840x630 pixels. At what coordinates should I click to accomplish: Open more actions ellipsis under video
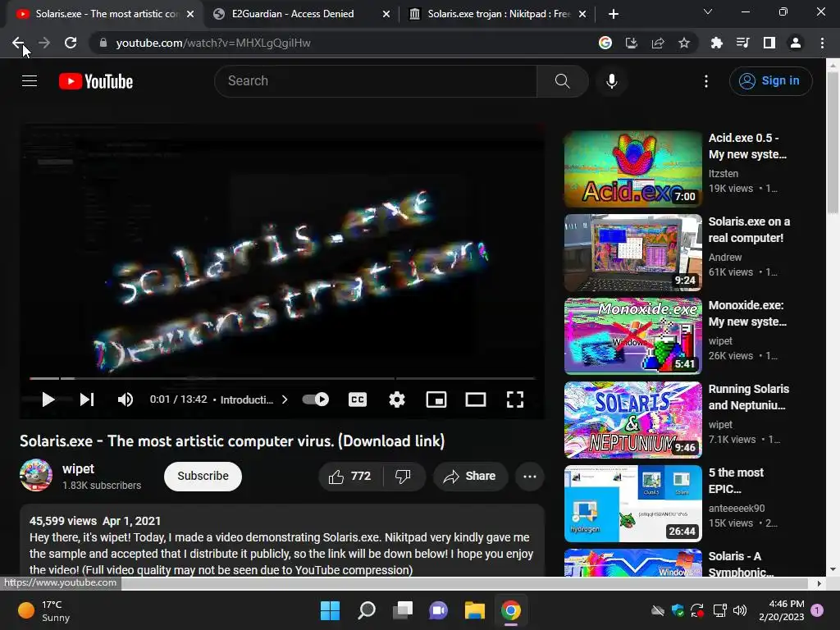[x=529, y=477]
